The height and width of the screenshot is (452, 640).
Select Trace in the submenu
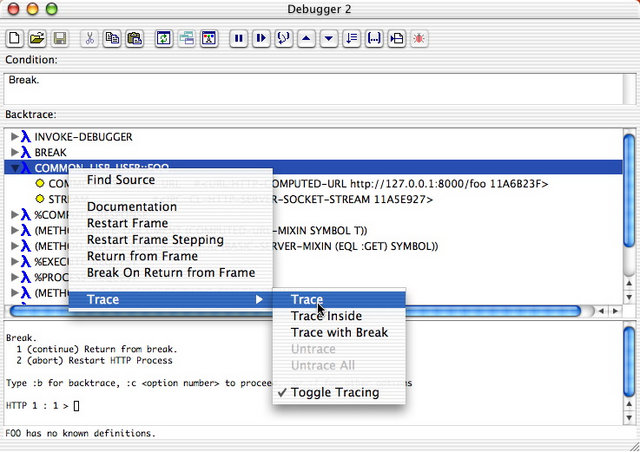pos(339,300)
